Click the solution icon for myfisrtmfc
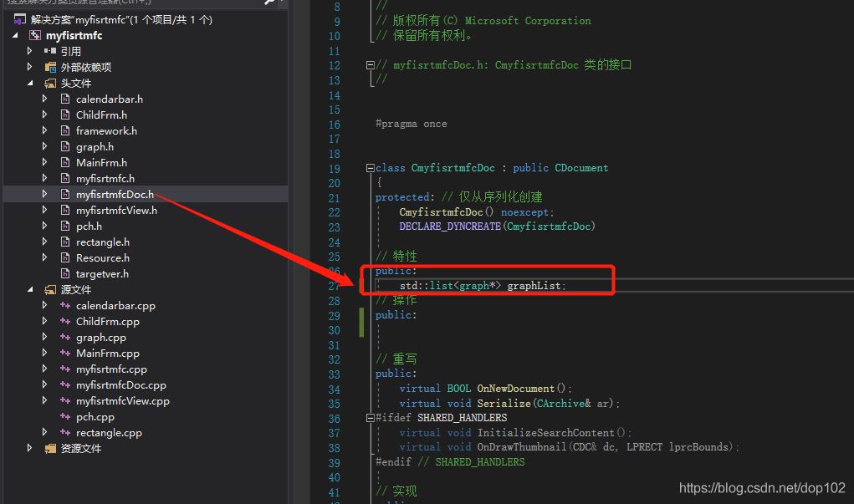This screenshot has height=504, width=854. (19, 20)
